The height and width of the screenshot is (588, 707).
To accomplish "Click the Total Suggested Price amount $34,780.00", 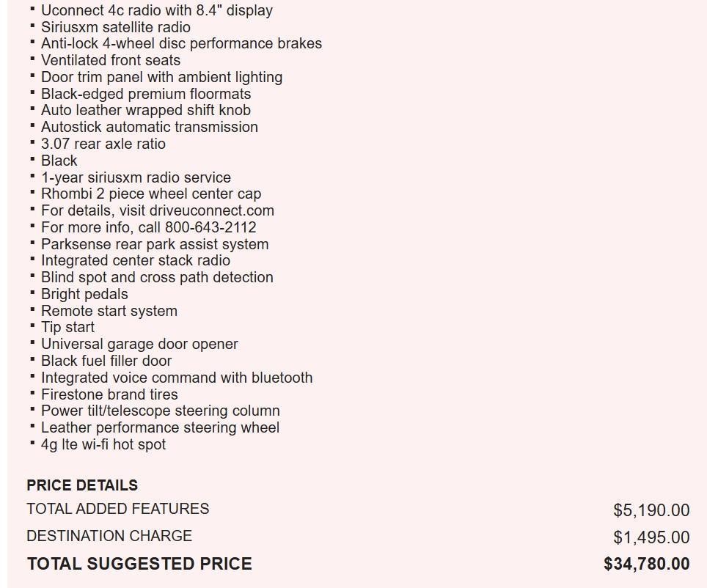I will click(646, 564).
